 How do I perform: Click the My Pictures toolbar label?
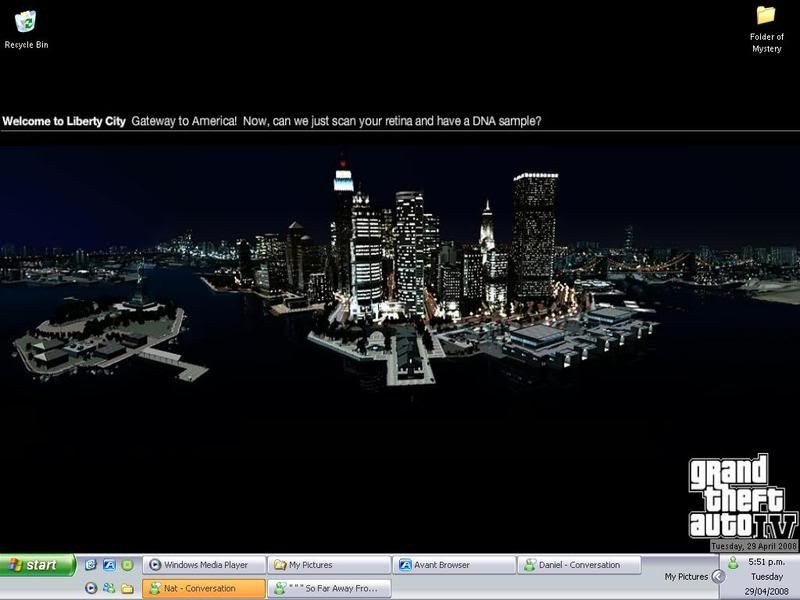coord(686,577)
